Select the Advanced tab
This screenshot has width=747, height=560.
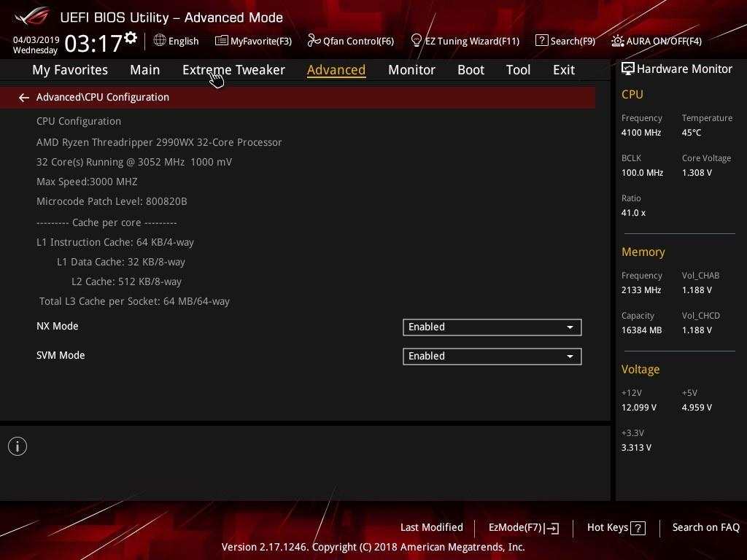pyautogui.click(x=336, y=70)
